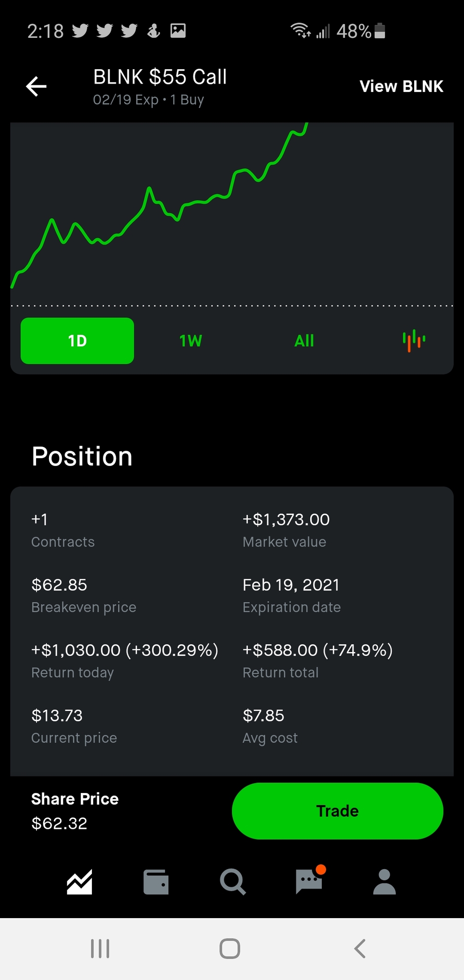Tap the green option price chart line
The height and width of the screenshot is (980, 464).
point(159,206)
